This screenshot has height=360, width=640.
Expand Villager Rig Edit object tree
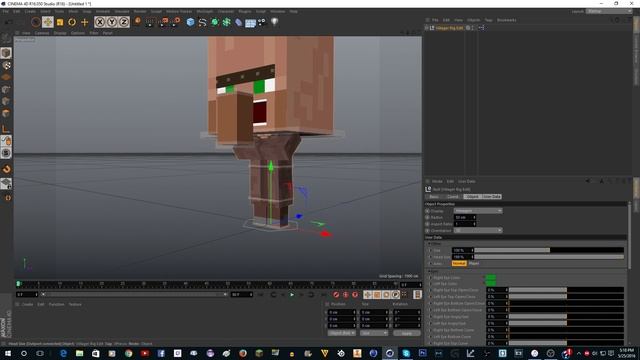click(427, 28)
